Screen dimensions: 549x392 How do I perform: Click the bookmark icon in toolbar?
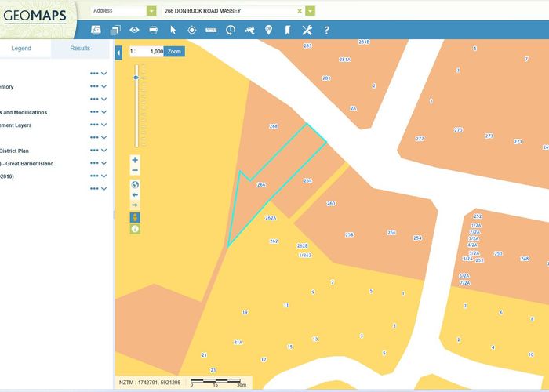pos(288,30)
